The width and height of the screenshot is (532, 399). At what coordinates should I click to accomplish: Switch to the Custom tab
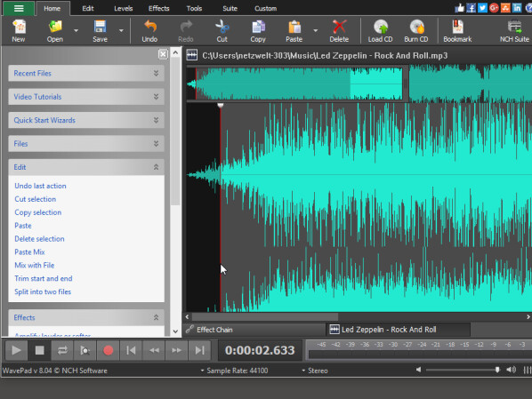(266, 9)
